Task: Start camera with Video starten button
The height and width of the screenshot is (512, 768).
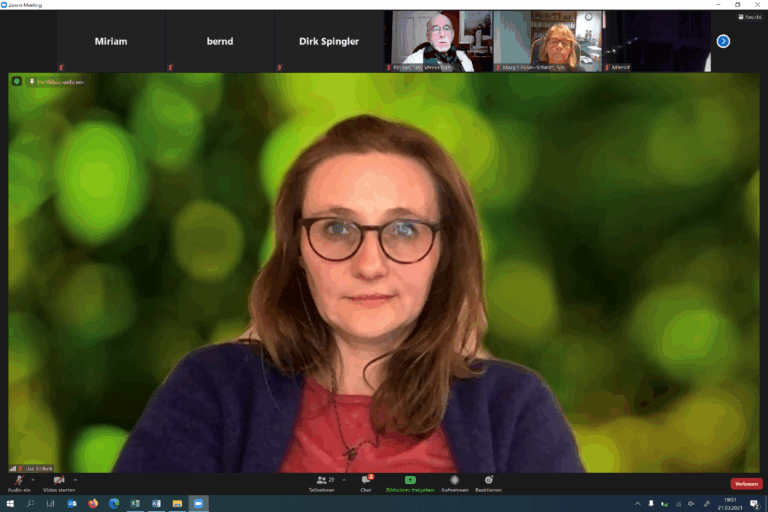Action: tap(58, 482)
